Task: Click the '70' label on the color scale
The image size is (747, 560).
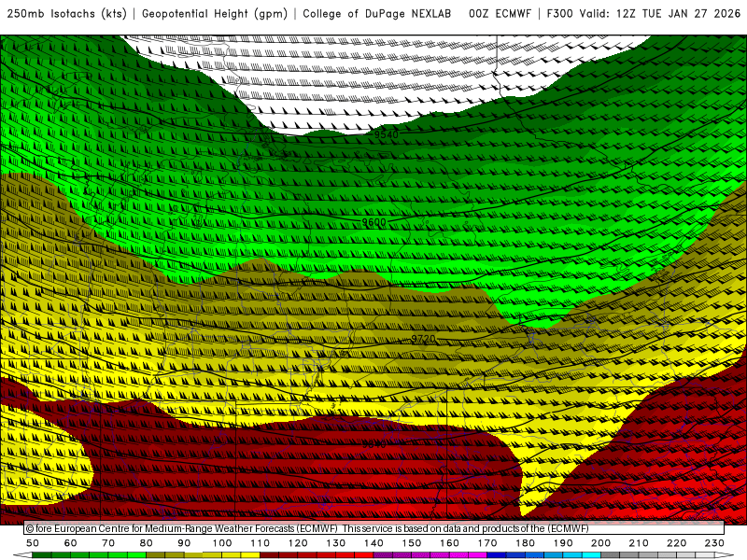Action: pos(108,543)
